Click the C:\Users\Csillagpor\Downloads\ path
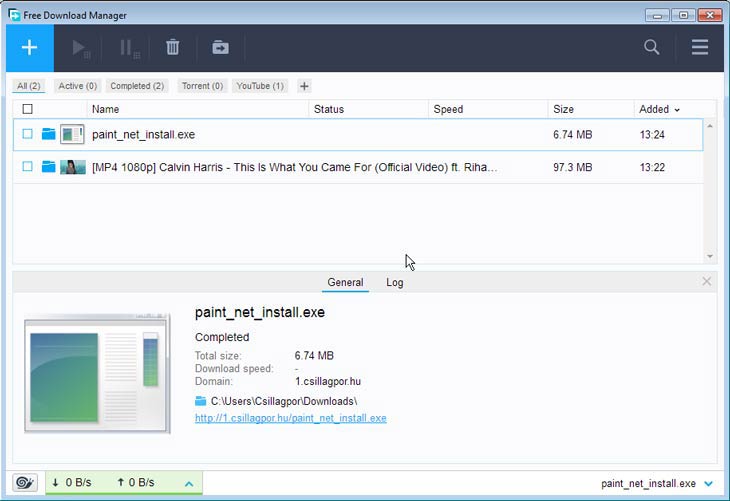This screenshot has height=501, width=730. tap(284, 401)
